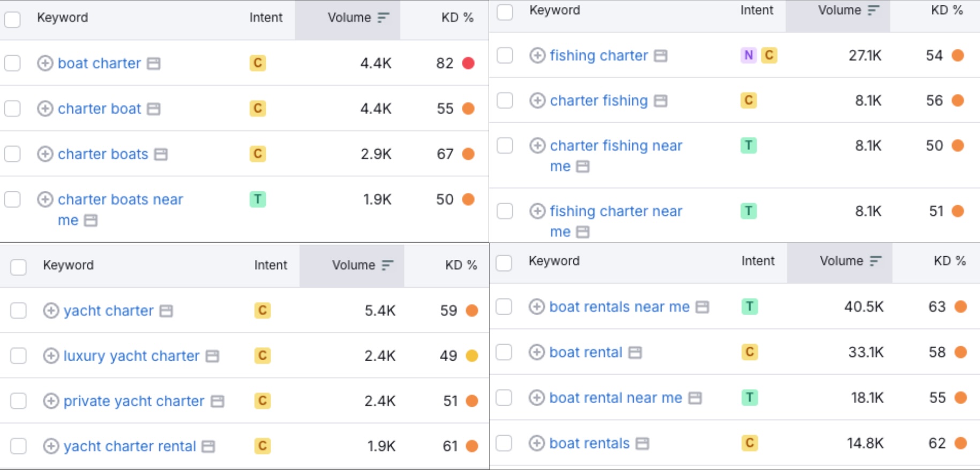The height and width of the screenshot is (470, 980).
Task: Select all via header checkbox in boat charter table
Action: click(x=12, y=20)
